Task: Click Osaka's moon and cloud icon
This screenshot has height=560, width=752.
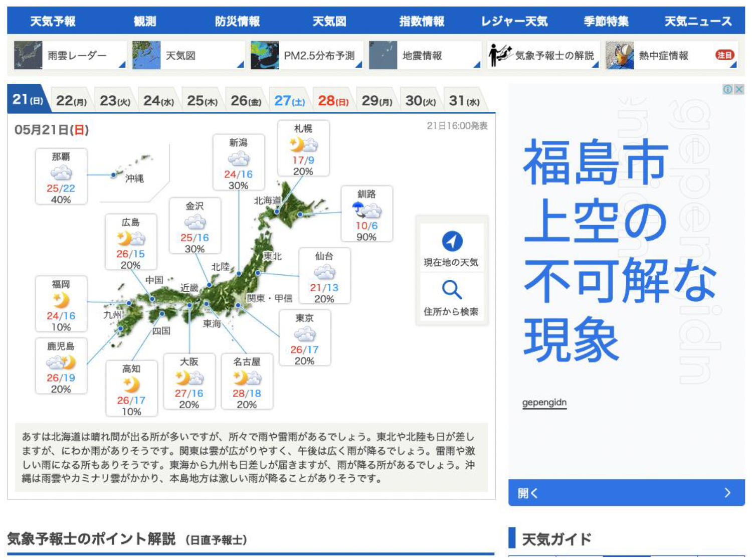Action: (x=190, y=378)
